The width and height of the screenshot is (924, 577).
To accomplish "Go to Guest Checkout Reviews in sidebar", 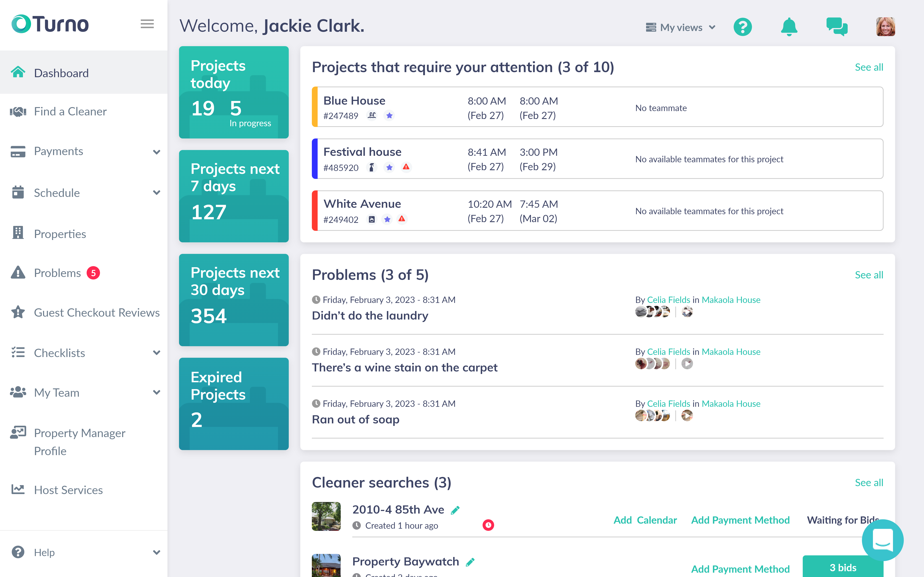I will pyautogui.click(x=97, y=312).
